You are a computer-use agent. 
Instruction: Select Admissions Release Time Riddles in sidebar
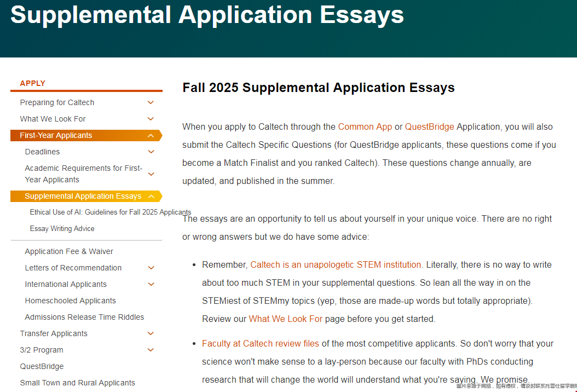[84, 317]
